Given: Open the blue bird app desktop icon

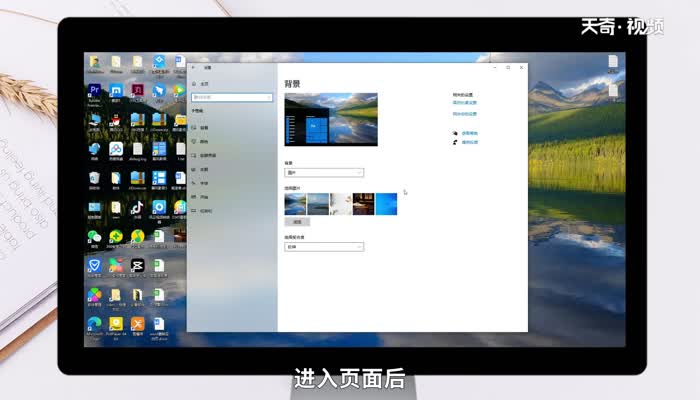Looking at the screenshot, I should click(x=94, y=149).
